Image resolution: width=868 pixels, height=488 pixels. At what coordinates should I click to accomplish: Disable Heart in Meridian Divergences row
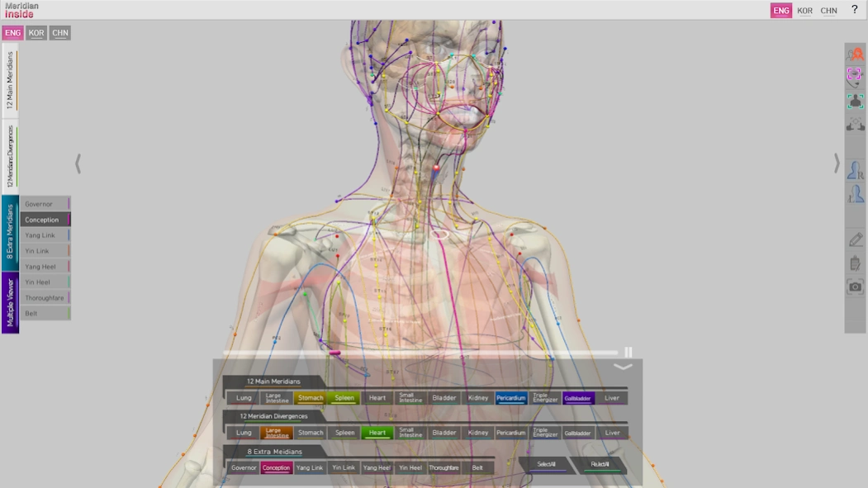(377, 433)
